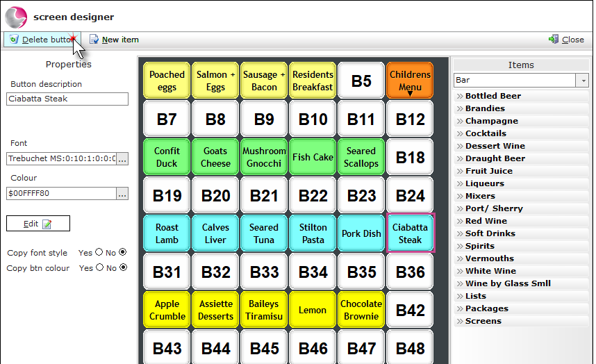Select Copy btn colour No
The image size is (596, 364).
tap(123, 267)
